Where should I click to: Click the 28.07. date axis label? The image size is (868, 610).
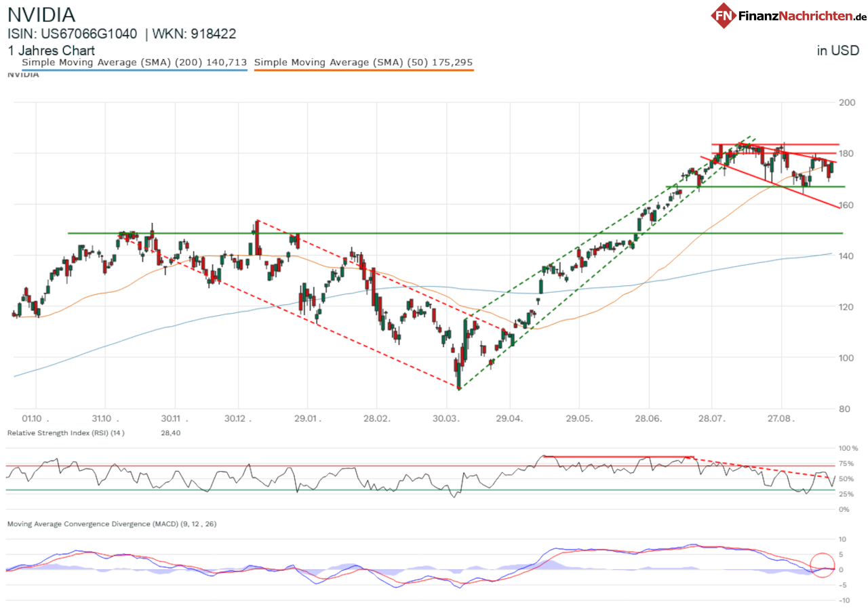click(711, 418)
